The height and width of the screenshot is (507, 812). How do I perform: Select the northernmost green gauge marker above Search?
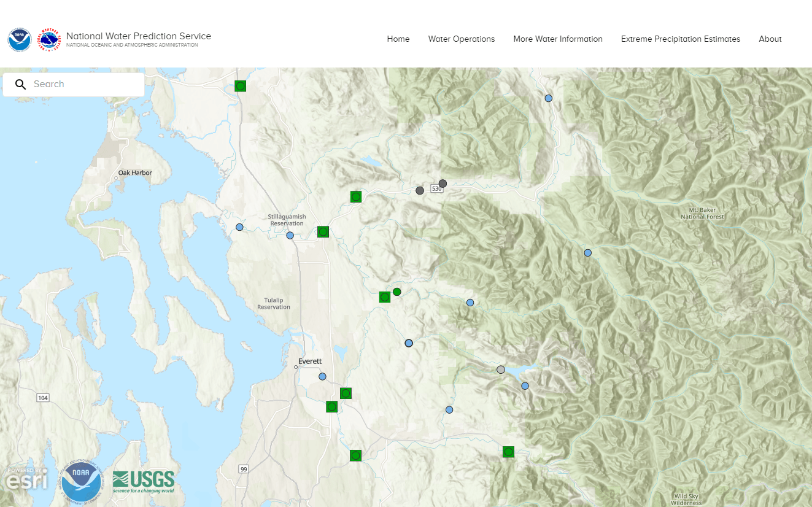pyautogui.click(x=241, y=86)
